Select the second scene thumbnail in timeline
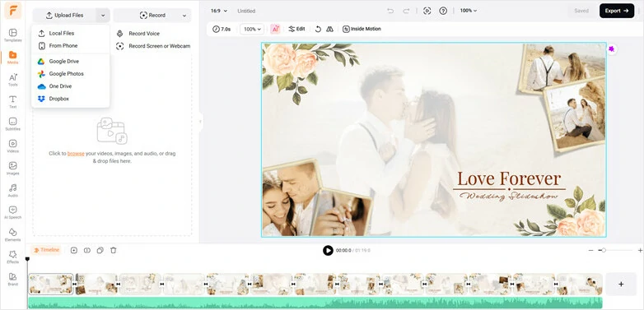This screenshot has width=644, height=310. [96, 284]
